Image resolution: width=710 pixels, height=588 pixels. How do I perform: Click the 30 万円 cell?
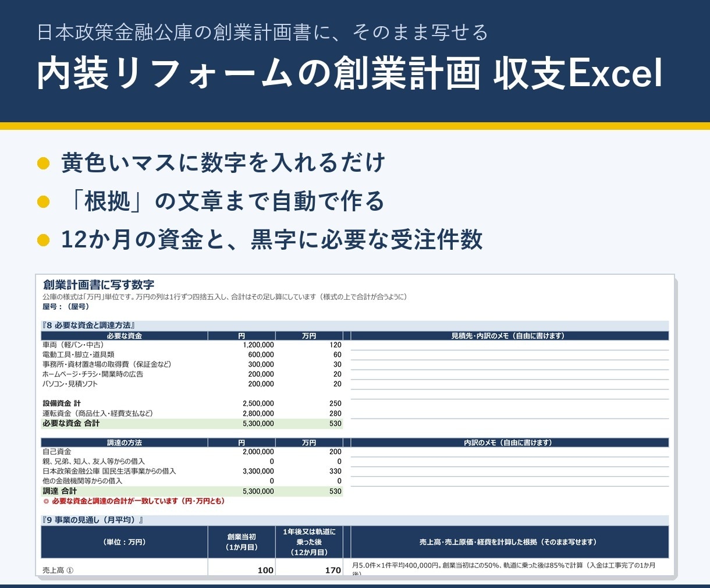(338, 364)
